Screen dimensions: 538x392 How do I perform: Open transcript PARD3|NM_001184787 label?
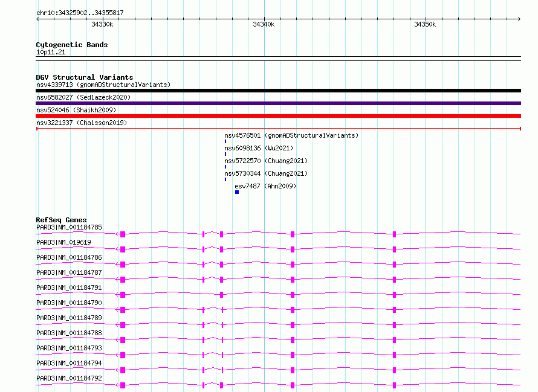click(69, 272)
